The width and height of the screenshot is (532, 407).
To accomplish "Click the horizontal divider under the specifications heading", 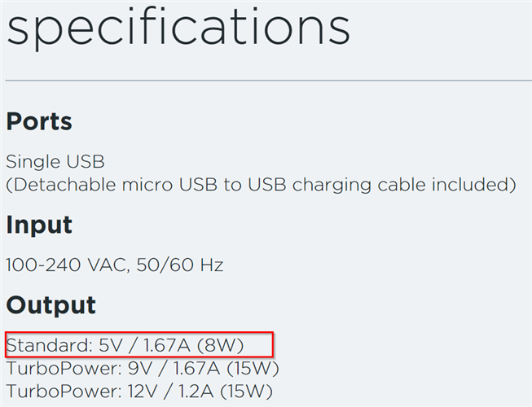I will tap(269, 81).
